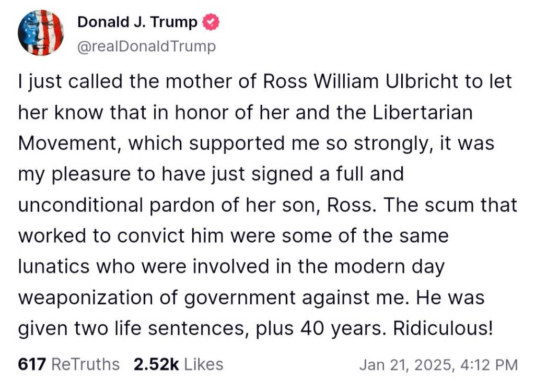Viewport: 535px width, 392px height.
Task: Select the word Ridiculous! at post end
Action: [443, 328]
